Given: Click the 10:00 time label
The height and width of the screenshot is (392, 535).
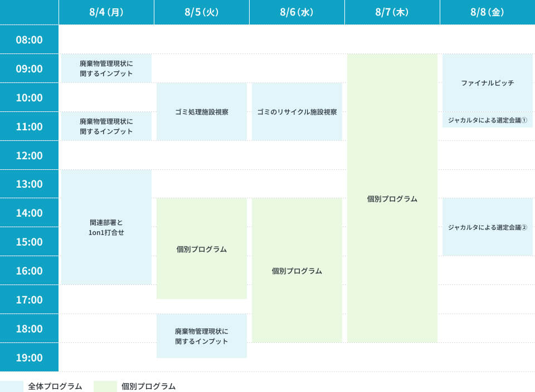Looking at the screenshot, I should [x=29, y=97].
